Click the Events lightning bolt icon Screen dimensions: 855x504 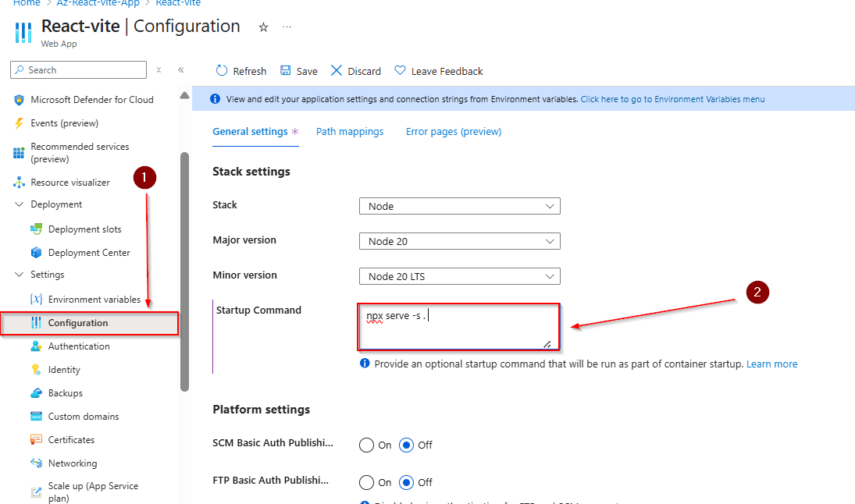pos(19,123)
